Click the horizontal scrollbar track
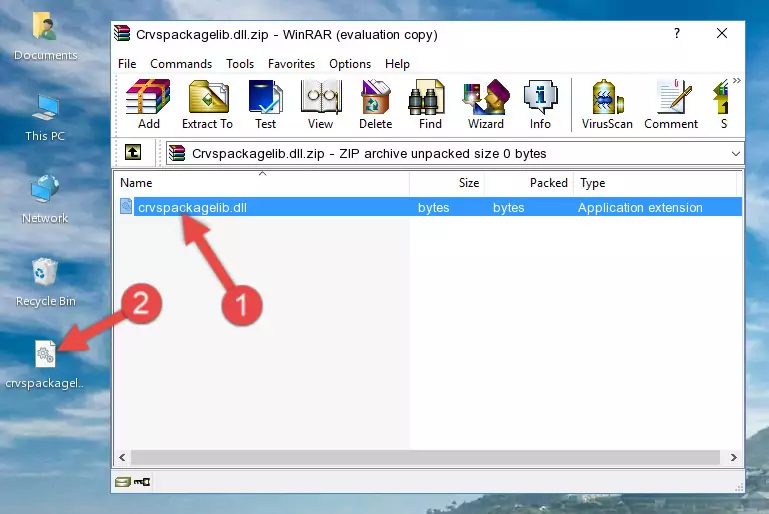Viewport: 769px width, 514px height. pyautogui.click(x=425, y=457)
